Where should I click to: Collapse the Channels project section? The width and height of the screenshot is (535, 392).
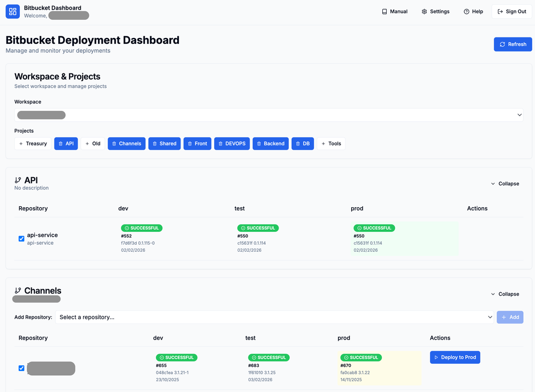coord(505,294)
